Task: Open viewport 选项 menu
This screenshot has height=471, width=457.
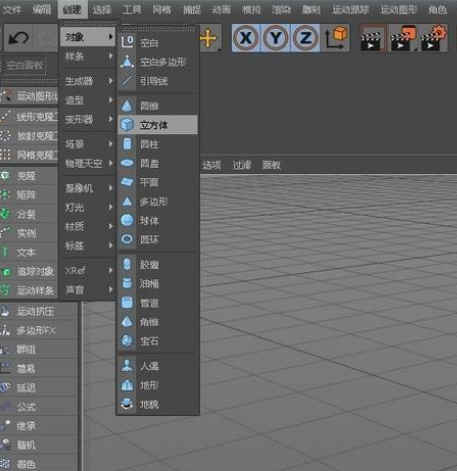Action: (211, 165)
